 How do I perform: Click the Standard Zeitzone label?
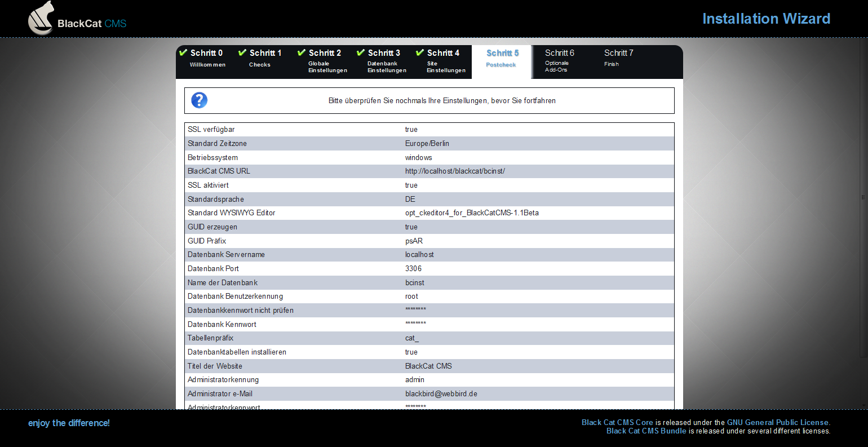pos(217,144)
